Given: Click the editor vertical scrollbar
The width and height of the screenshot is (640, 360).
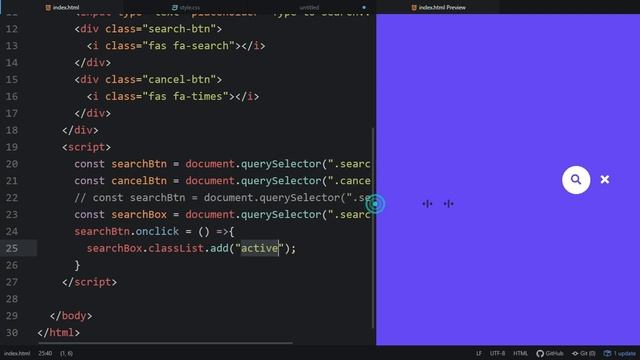Looking at the screenshot, I should (373, 228).
